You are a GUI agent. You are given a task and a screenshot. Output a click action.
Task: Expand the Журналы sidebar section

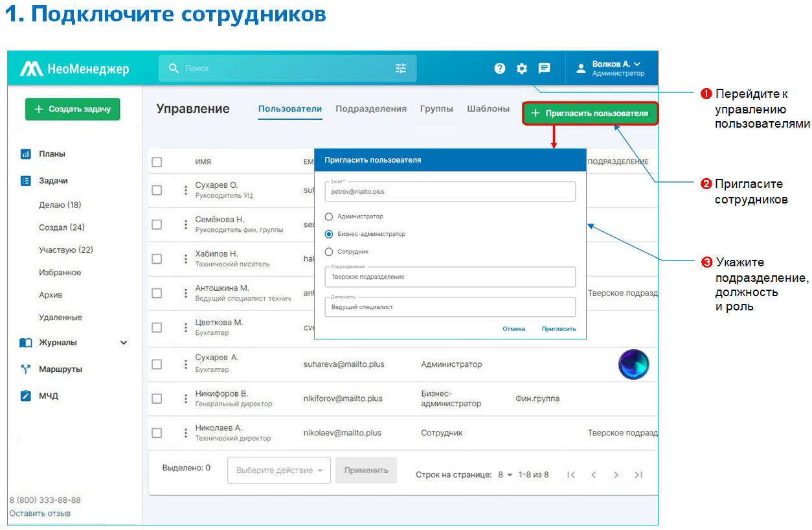[124, 343]
